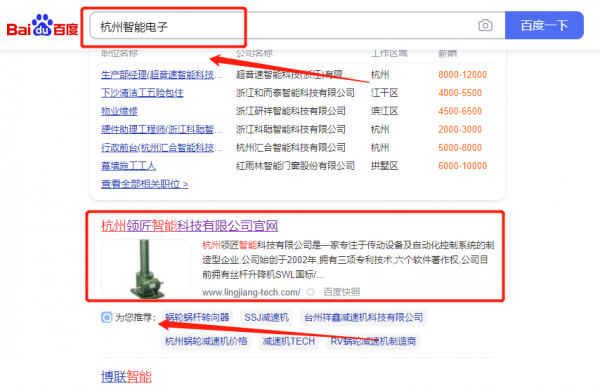Click the Baidu logo
This screenshot has height=386, width=600.
tap(42, 26)
